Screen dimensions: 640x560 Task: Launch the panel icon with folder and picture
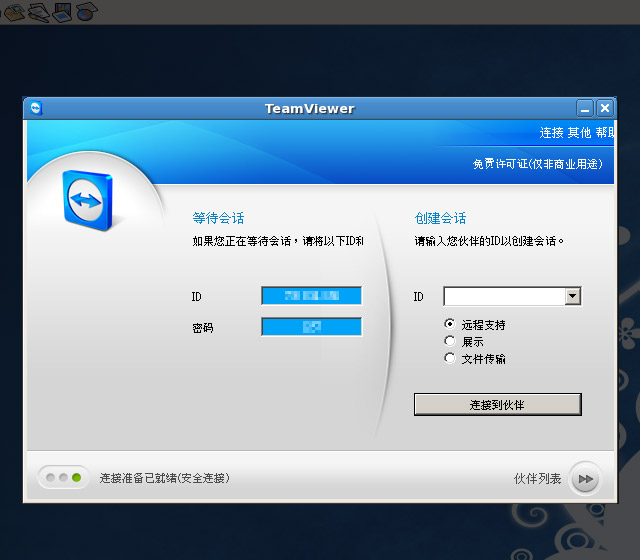(x=14, y=12)
